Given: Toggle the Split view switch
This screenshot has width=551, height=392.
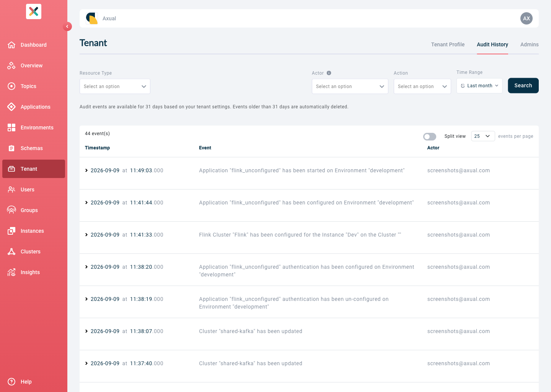Looking at the screenshot, I should pos(430,137).
